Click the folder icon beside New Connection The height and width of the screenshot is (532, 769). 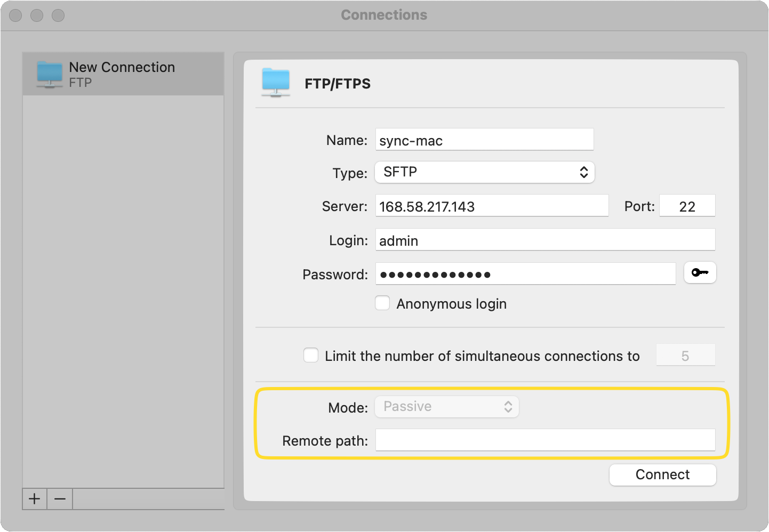point(49,75)
